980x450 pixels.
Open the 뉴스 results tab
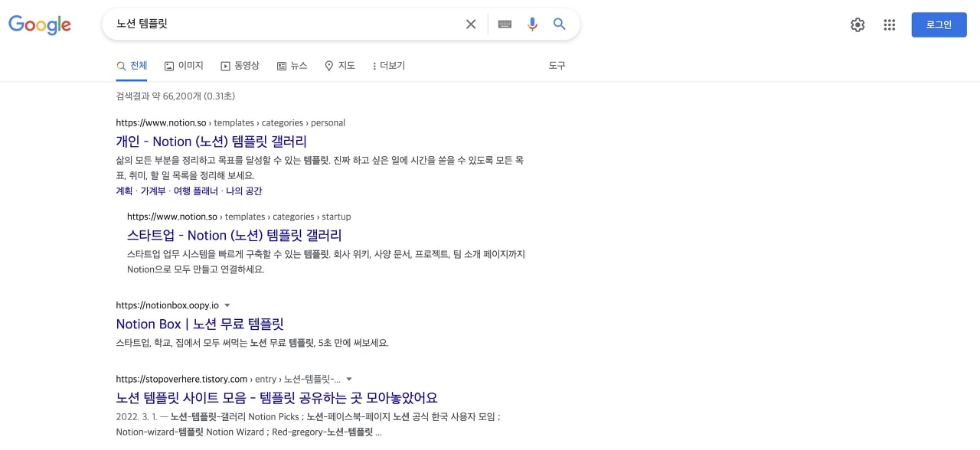pyautogui.click(x=292, y=66)
